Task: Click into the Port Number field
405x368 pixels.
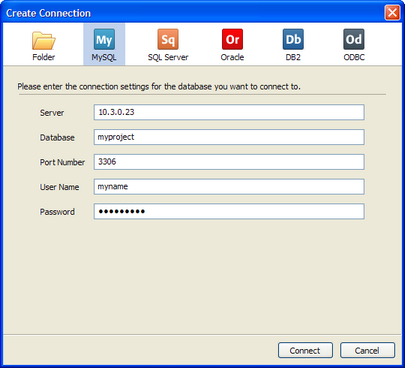Action: pyautogui.click(x=229, y=162)
